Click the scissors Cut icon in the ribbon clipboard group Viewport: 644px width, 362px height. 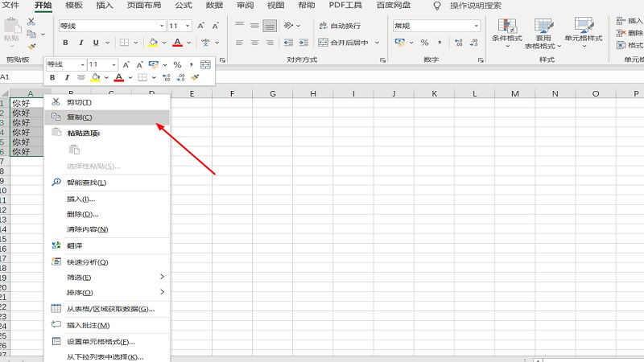31,23
